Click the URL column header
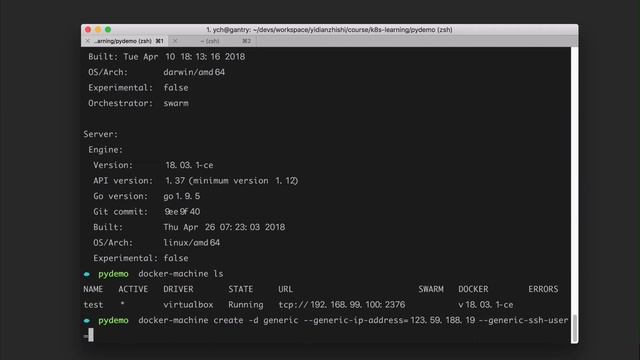This screenshot has width=640, height=360. coord(285,289)
